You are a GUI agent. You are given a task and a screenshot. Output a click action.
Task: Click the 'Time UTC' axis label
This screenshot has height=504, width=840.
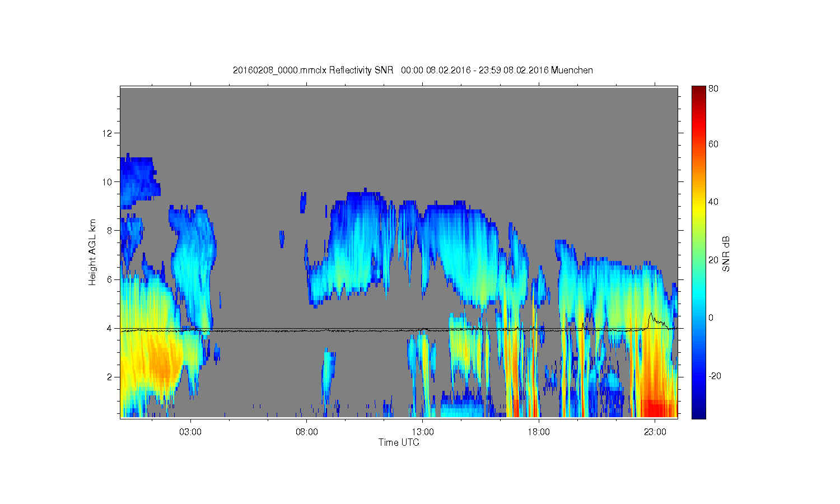(399, 442)
